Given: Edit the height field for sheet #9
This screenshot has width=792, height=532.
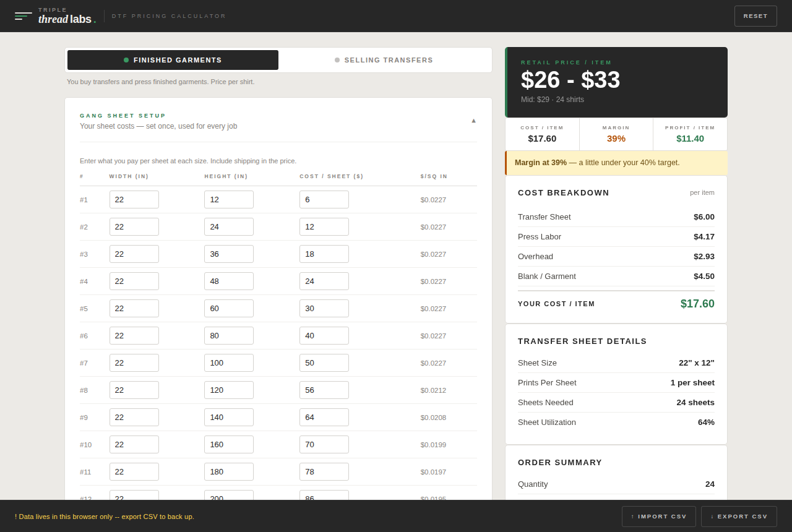Looking at the screenshot, I should [x=229, y=418].
